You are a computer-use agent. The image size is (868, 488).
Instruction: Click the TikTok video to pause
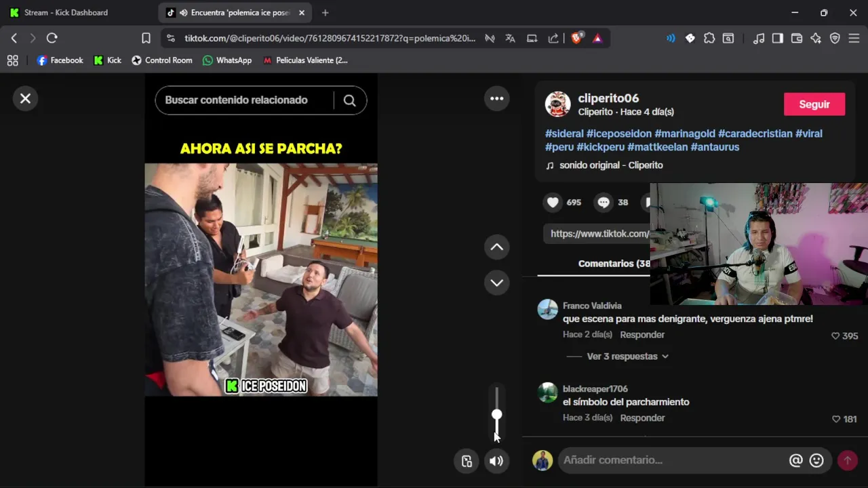tap(261, 279)
